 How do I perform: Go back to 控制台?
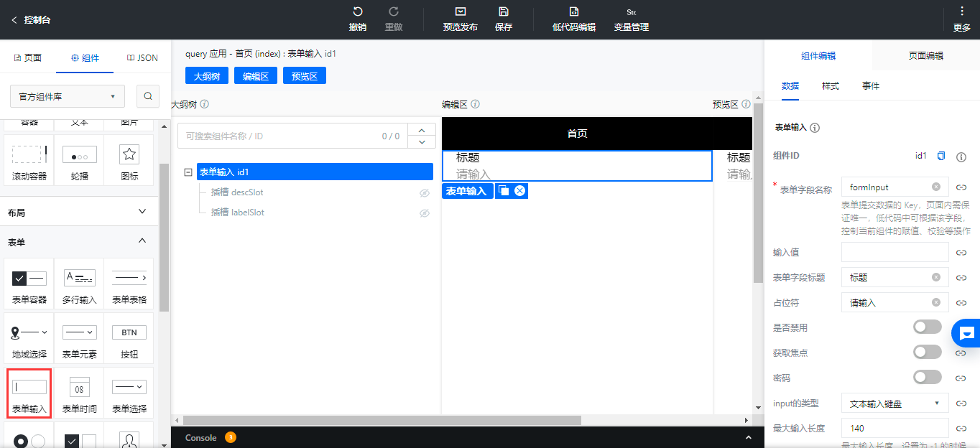point(30,20)
